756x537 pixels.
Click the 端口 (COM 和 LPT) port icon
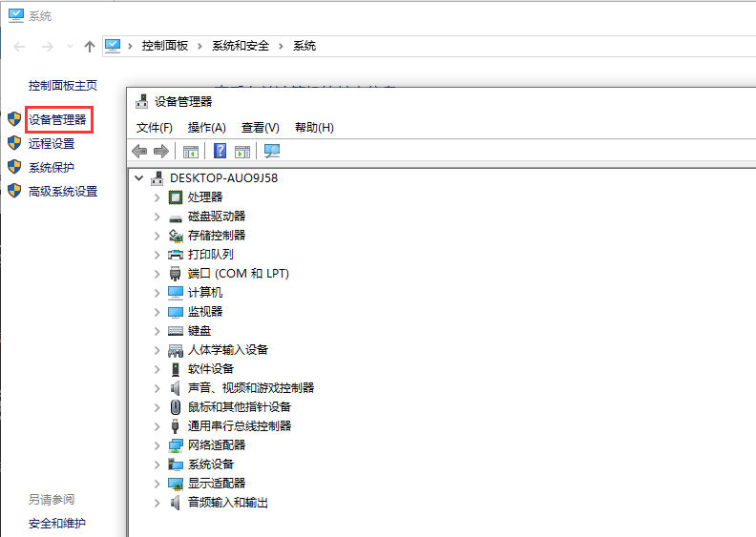pos(176,274)
